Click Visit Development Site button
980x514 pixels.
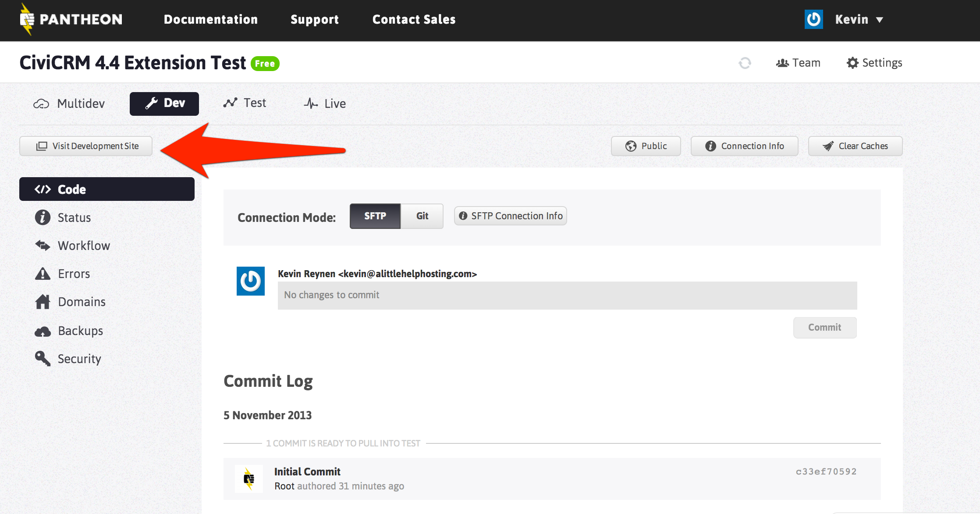tap(86, 146)
